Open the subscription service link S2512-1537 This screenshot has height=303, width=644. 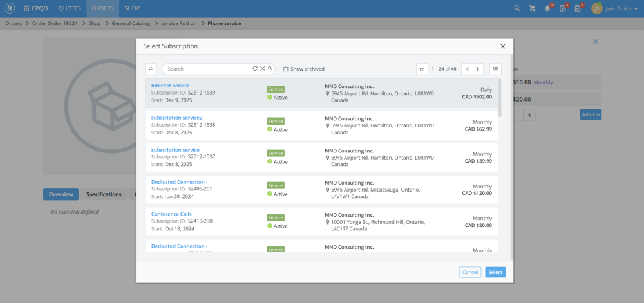175,150
